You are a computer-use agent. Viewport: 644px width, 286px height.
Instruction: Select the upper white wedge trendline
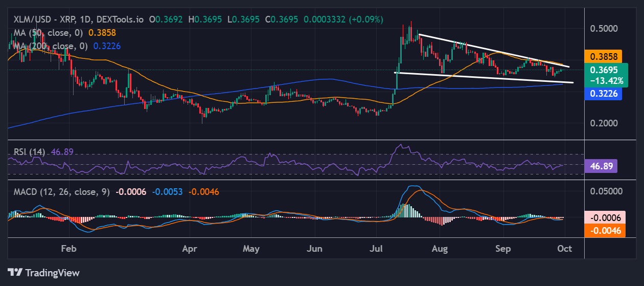click(491, 50)
